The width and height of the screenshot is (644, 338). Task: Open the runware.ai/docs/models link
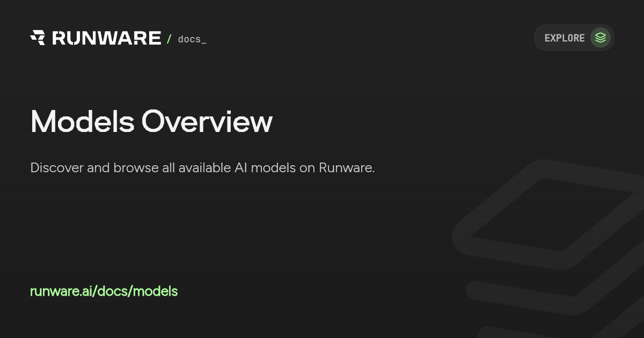[x=104, y=291]
